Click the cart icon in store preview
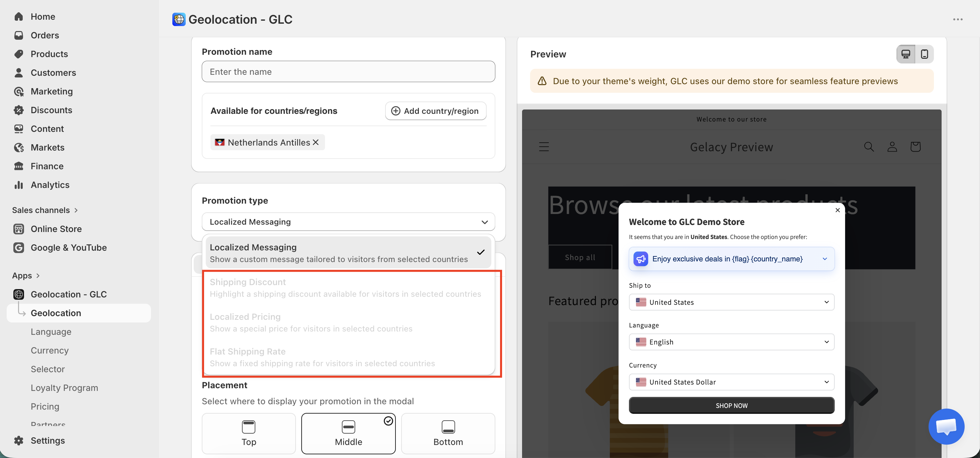980x458 pixels. tap(915, 147)
